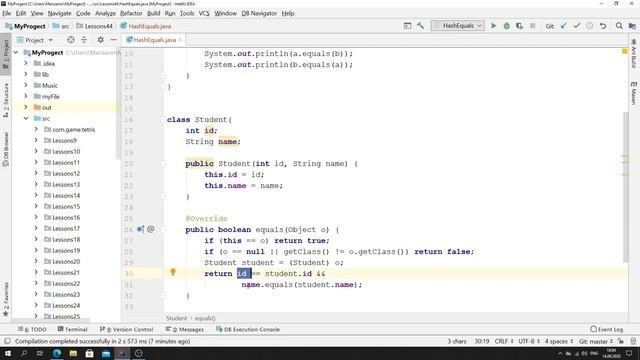This screenshot has height=360, width=640.
Task: Click the editor vertical scrollbar
Action: 625,187
